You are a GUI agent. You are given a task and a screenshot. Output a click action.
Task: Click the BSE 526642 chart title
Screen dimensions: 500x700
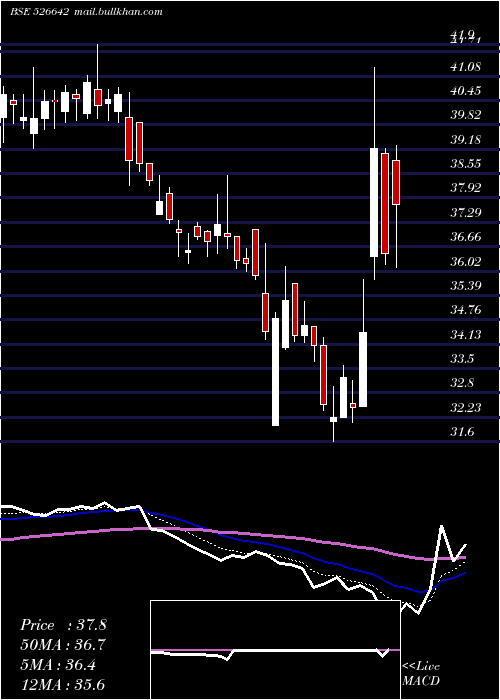pos(39,12)
